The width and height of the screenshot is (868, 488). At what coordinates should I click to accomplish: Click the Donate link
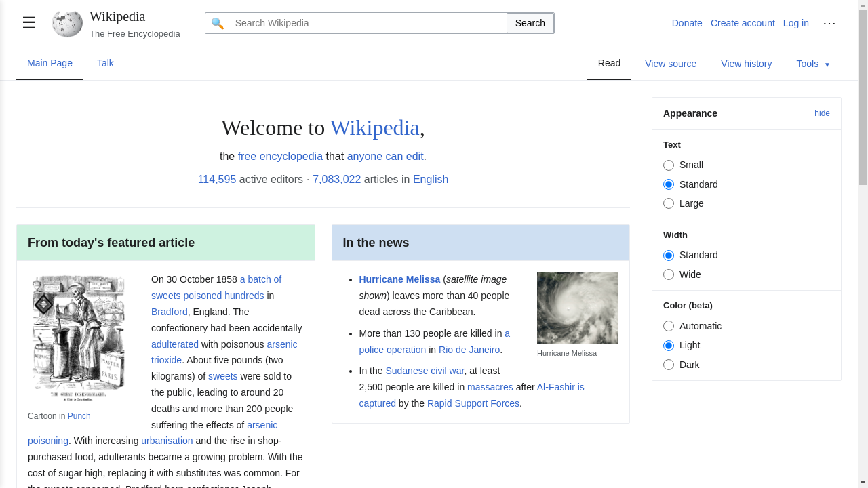pos(687,23)
